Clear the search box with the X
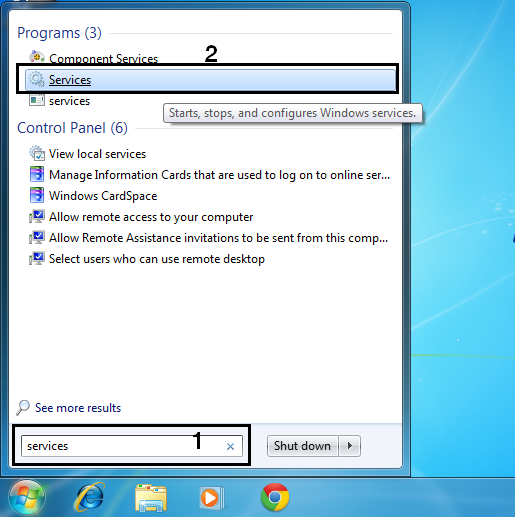 coord(230,446)
